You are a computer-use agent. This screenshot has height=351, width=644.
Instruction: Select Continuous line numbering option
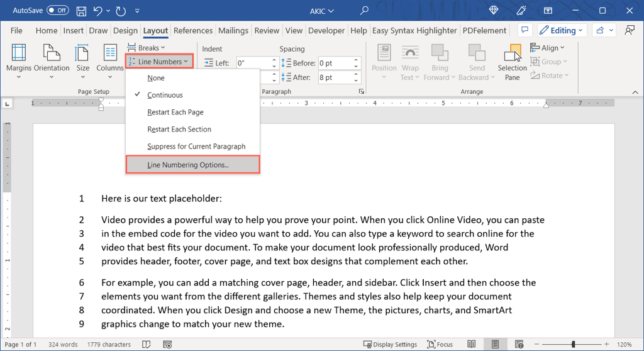click(x=165, y=95)
